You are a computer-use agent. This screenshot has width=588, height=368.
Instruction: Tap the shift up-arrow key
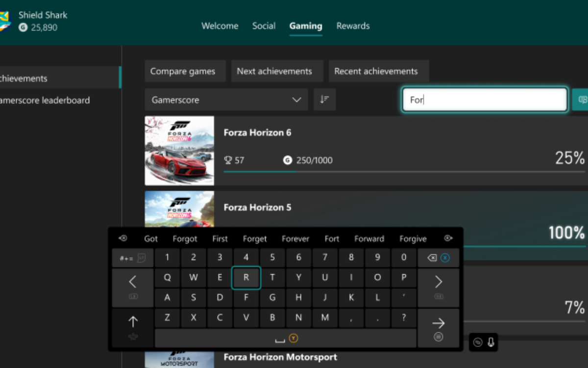[x=132, y=327]
